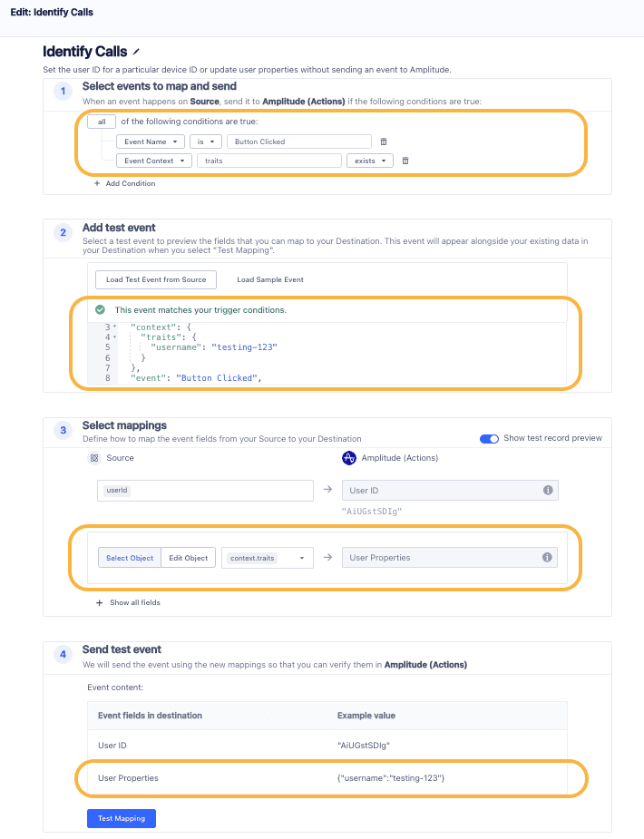Click the Source grid icon

(x=96, y=456)
